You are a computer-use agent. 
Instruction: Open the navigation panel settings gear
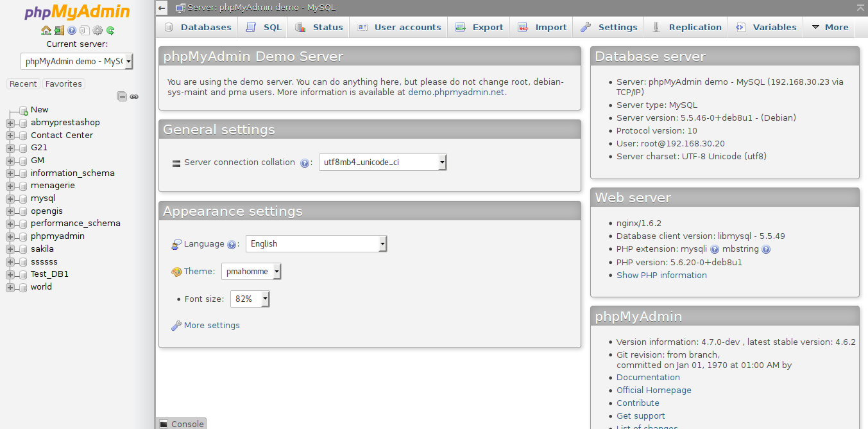click(98, 30)
